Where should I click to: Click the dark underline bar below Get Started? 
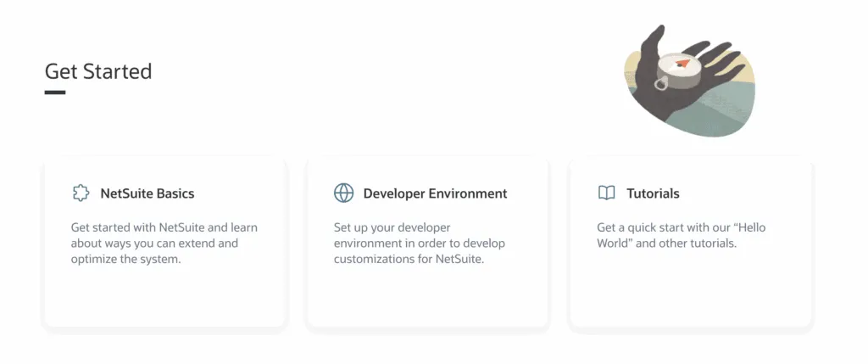(55, 92)
